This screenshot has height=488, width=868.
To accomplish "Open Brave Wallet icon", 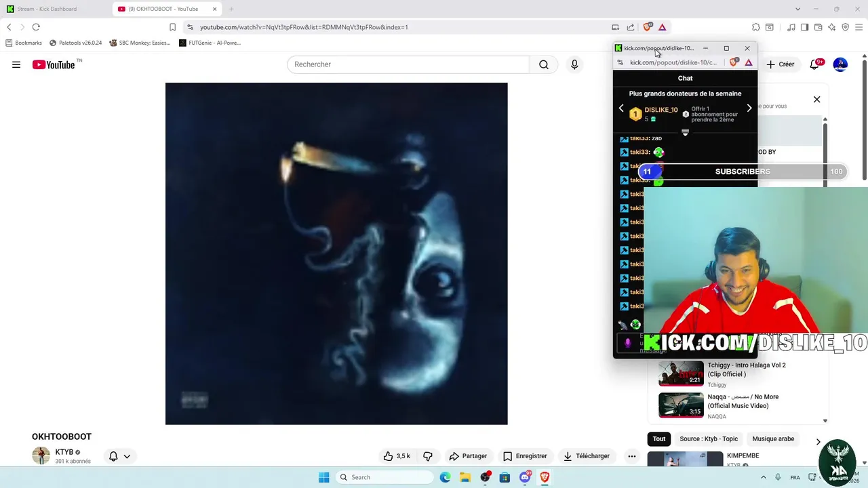I will tap(818, 27).
